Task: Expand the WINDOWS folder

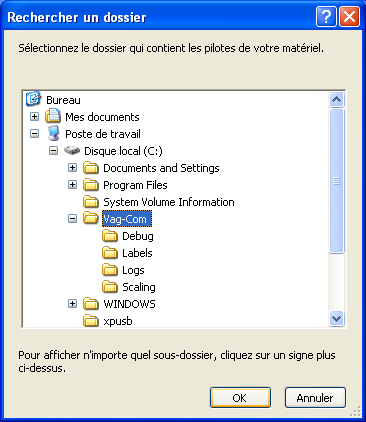Action: tap(72, 304)
